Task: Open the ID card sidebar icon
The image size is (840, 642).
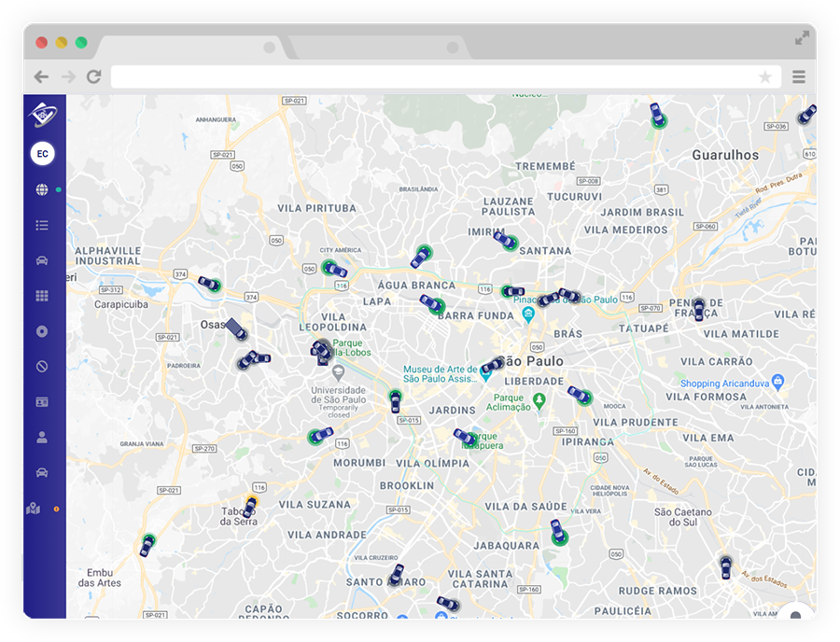Action: (x=42, y=401)
